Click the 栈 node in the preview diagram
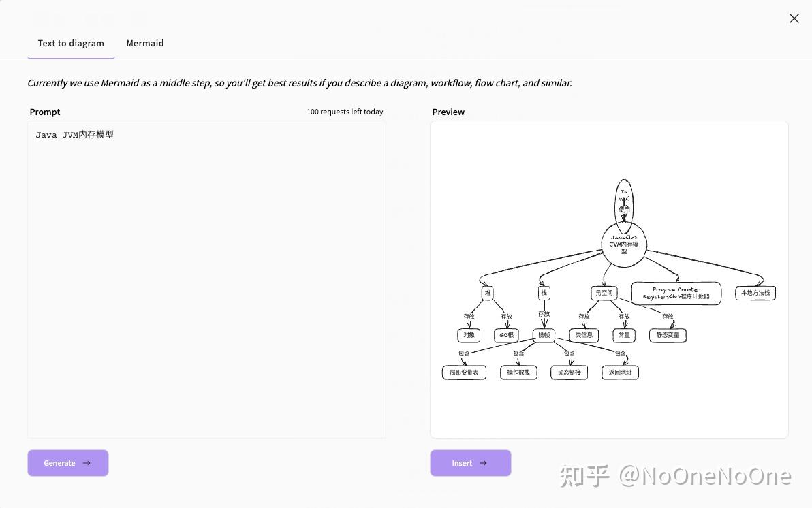The width and height of the screenshot is (812, 508). click(x=544, y=293)
